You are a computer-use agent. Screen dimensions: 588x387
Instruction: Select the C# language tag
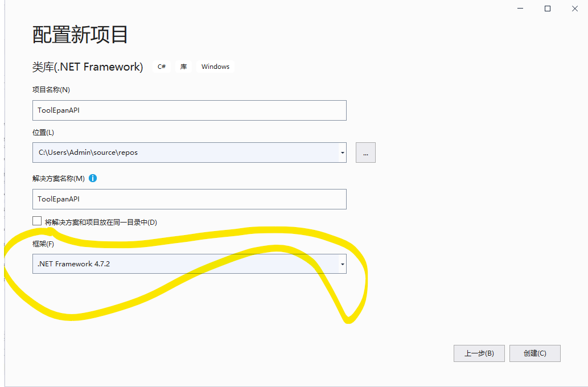pyautogui.click(x=161, y=66)
